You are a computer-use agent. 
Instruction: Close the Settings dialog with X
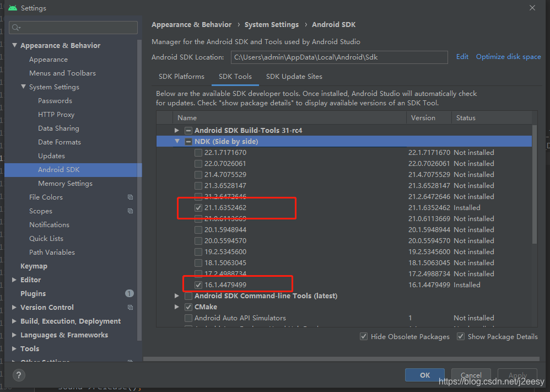tap(532, 8)
